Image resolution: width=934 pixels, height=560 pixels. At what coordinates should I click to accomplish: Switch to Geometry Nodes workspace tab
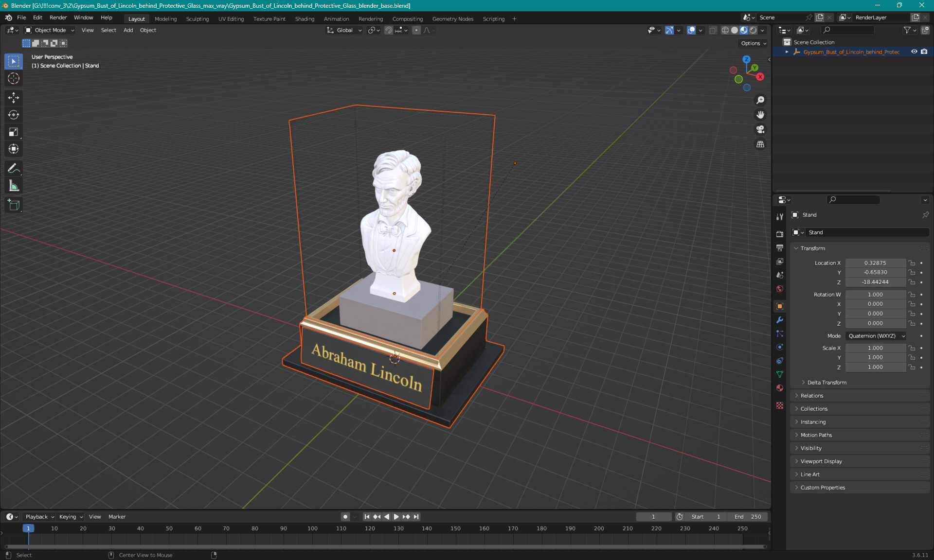click(452, 19)
